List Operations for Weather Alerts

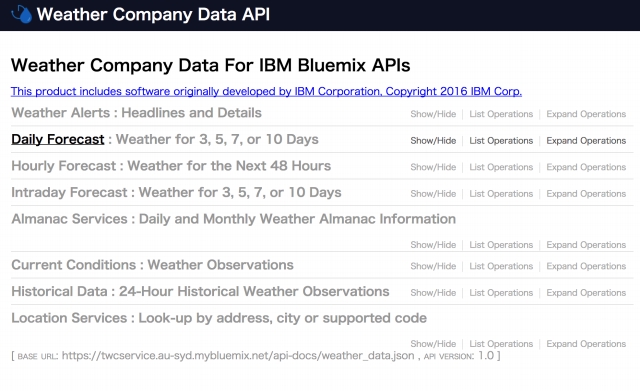pyautogui.click(x=501, y=114)
